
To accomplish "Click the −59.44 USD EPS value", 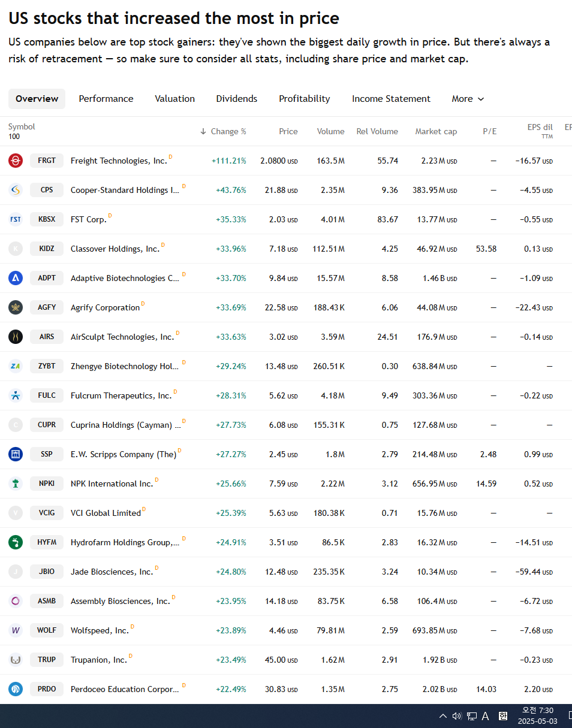I will pos(534,572).
